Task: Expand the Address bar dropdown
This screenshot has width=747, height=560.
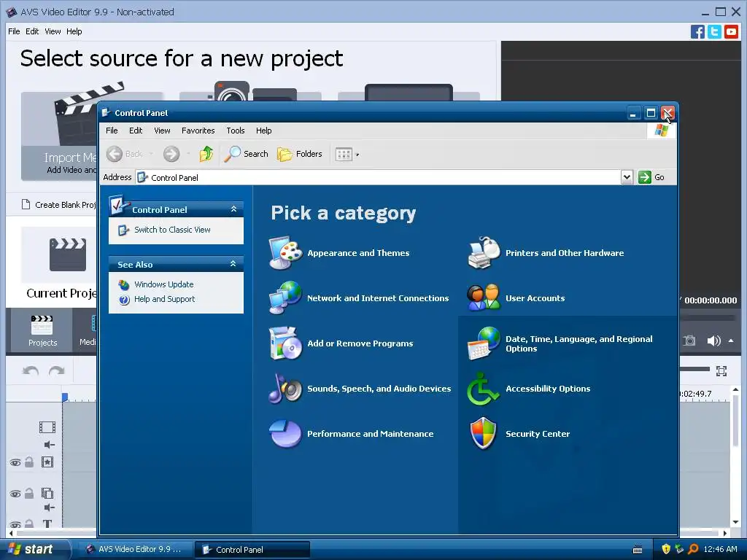Action: [627, 177]
